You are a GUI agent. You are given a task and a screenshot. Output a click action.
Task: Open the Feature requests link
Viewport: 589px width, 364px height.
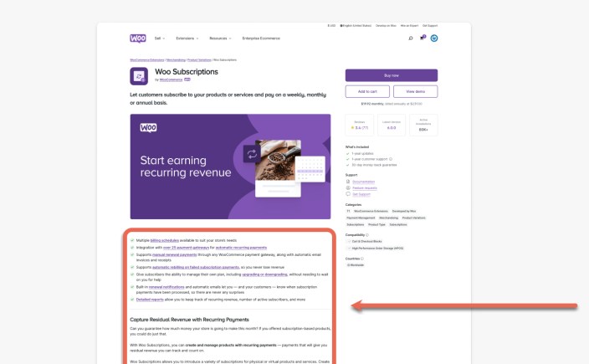pos(365,187)
